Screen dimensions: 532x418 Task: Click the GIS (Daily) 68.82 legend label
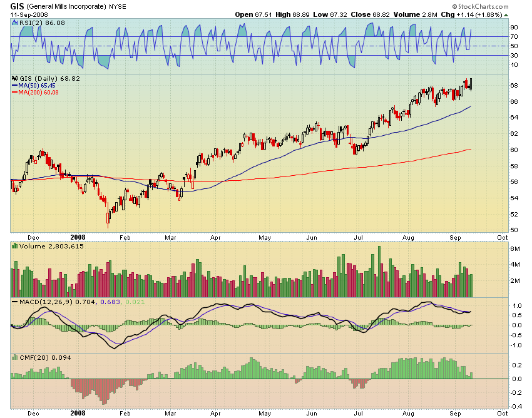50,78
